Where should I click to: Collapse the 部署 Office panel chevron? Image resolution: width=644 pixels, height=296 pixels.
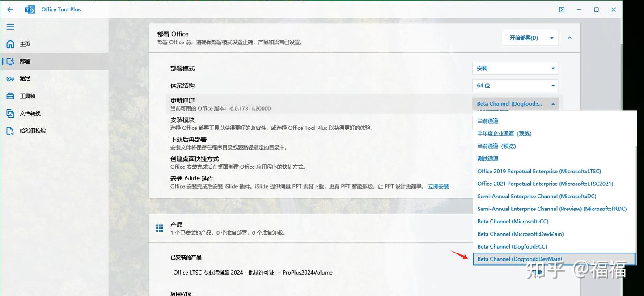(x=569, y=38)
